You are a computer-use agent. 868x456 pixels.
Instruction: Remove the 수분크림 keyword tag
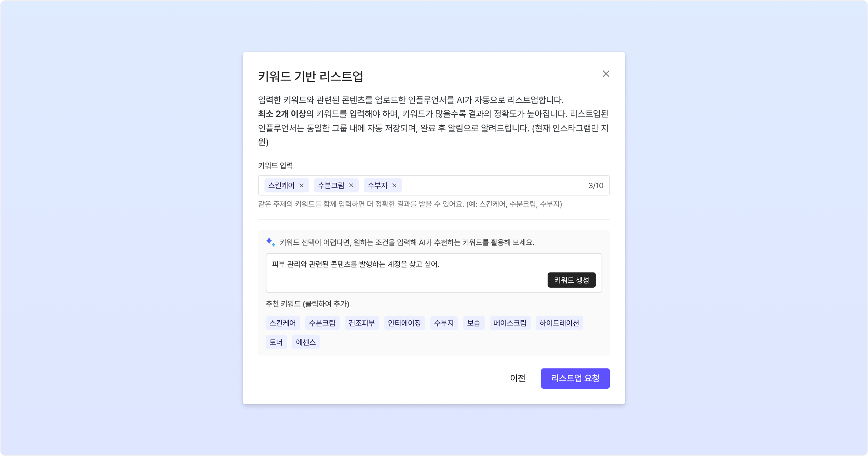coord(351,185)
